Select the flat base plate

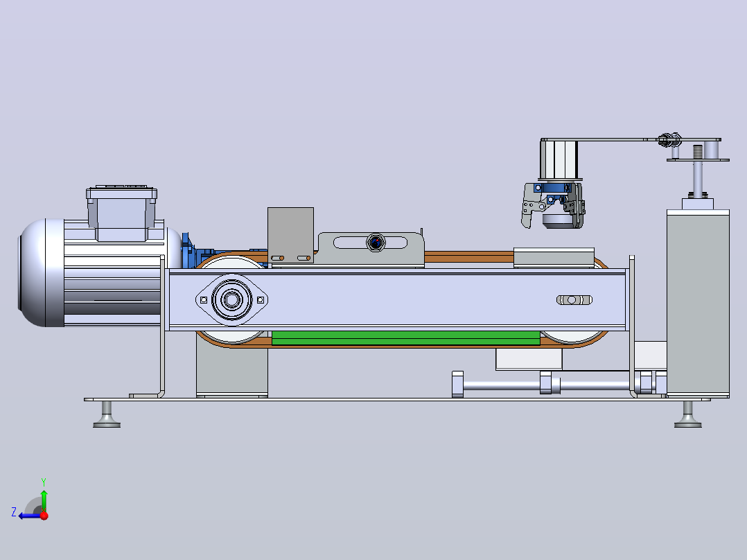pos(397,400)
